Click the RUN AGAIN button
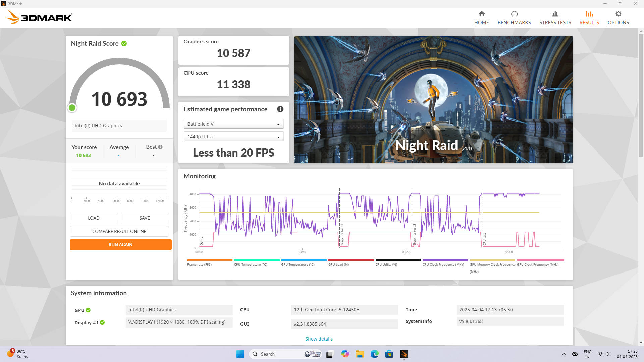644x362 pixels. click(x=120, y=245)
